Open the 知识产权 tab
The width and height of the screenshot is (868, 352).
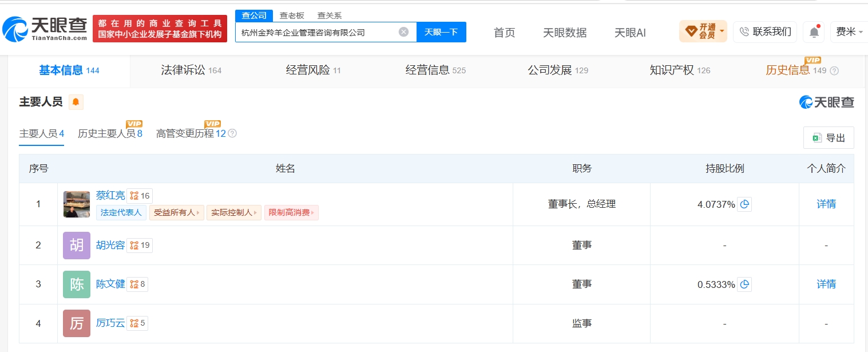(680, 70)
